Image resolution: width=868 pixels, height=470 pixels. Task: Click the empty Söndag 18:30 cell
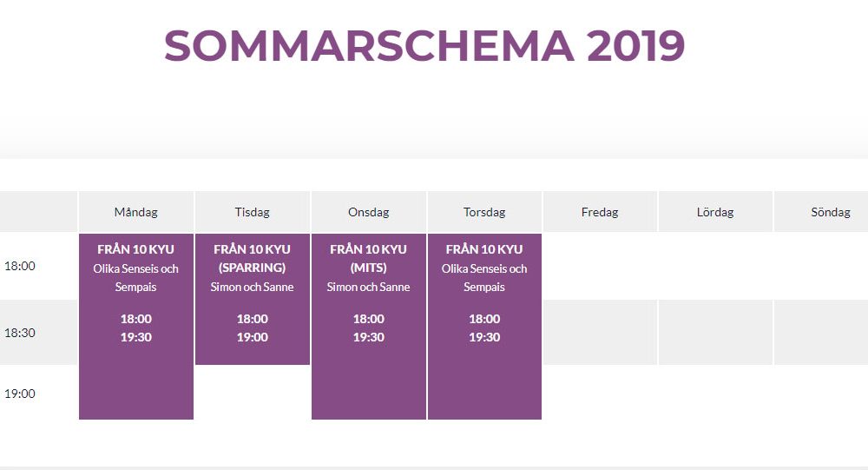pos(821,333)
